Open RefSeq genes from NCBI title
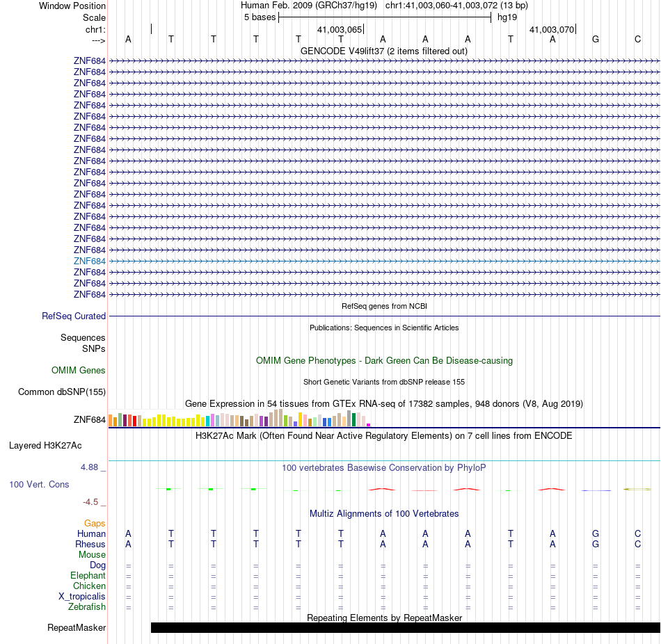The width and height of the screenshot is (661, 644). (x=384, y=307)
